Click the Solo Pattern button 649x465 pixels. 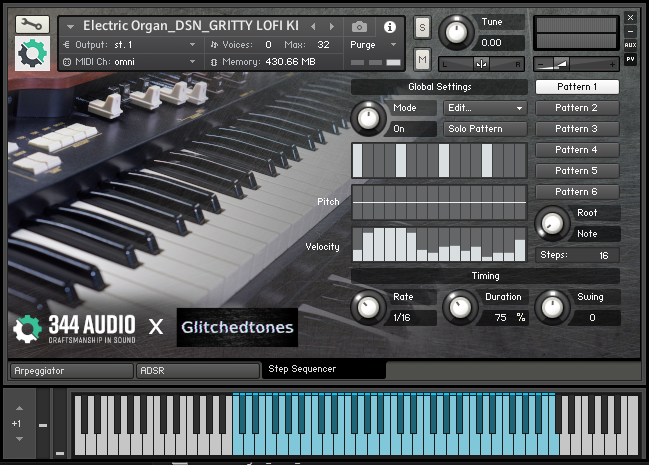[x=485, y=129]
